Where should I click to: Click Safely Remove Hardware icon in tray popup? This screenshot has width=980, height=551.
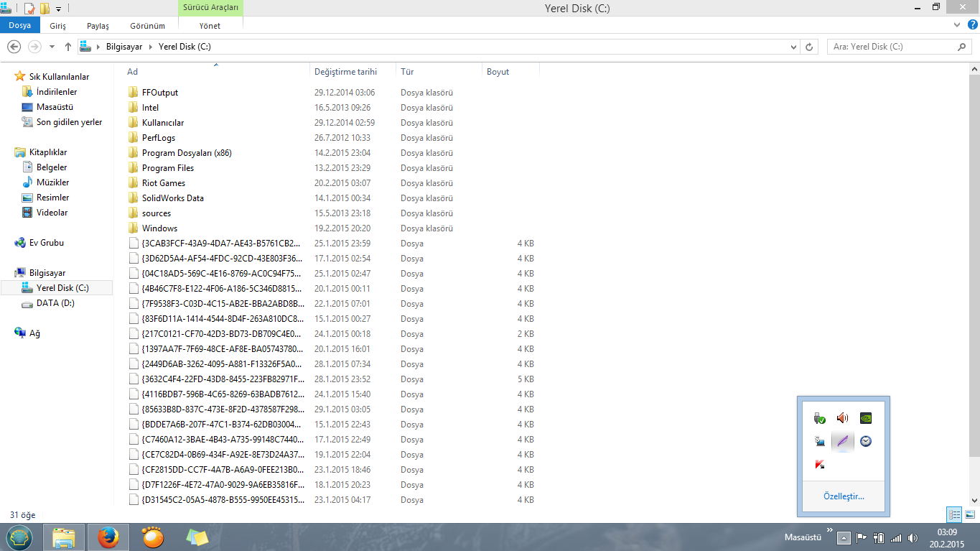click(x=820, y=418)
